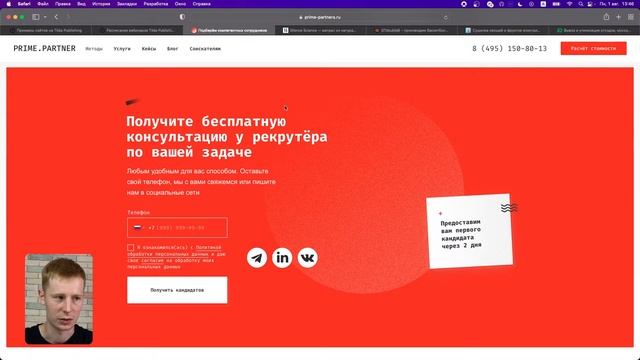Open Spotlight search magnifier icon

[x=580, y=4]
